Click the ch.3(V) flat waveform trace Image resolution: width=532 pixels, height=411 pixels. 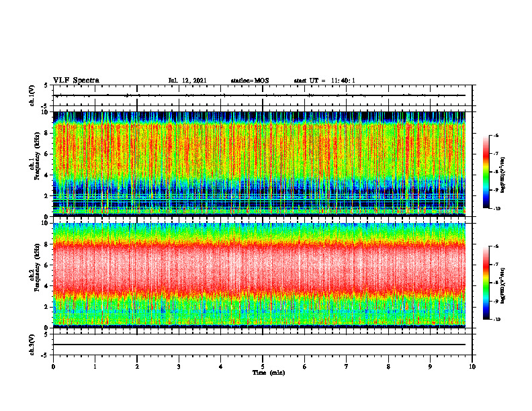pyautogui.click(x=259, y=345)
